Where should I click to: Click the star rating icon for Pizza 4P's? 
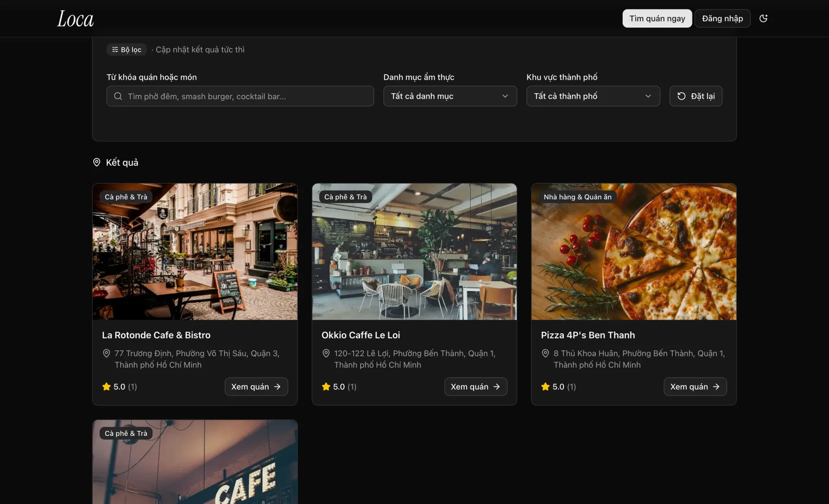coord(545,387)
